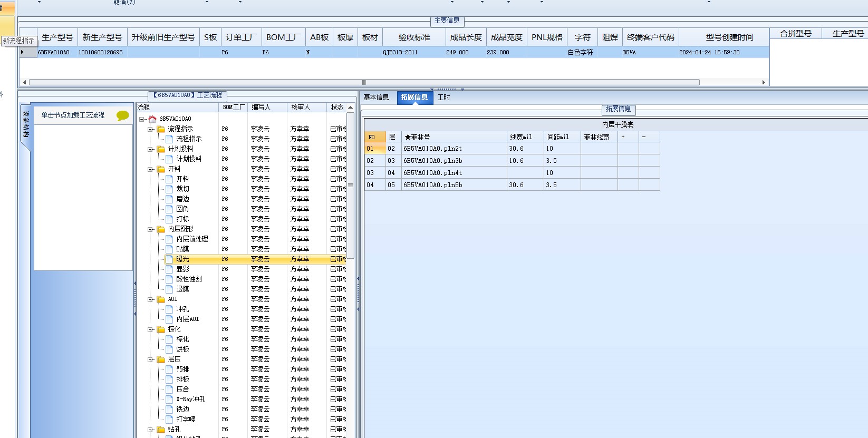
Task: Open the 工时 tab
Action: click(x=444, y=98)
